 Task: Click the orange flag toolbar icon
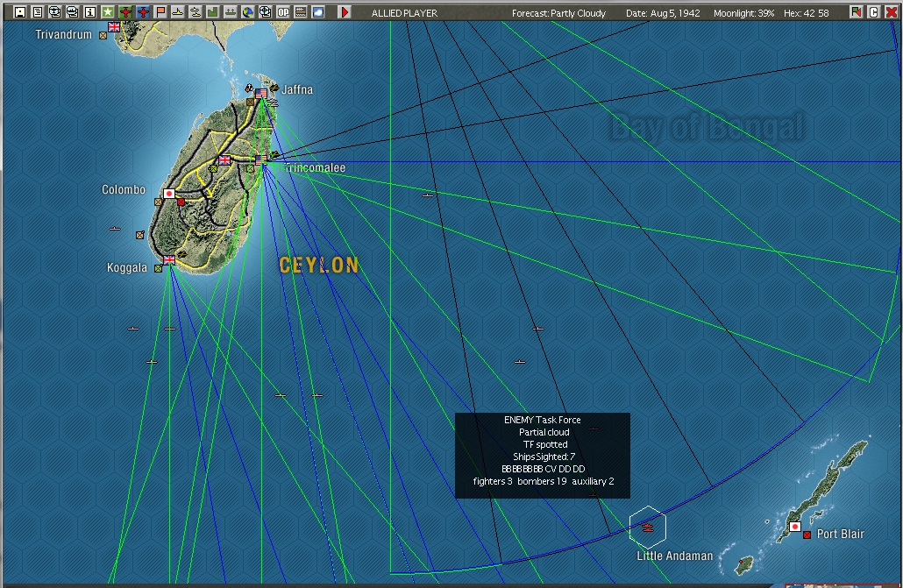(160, 12)
